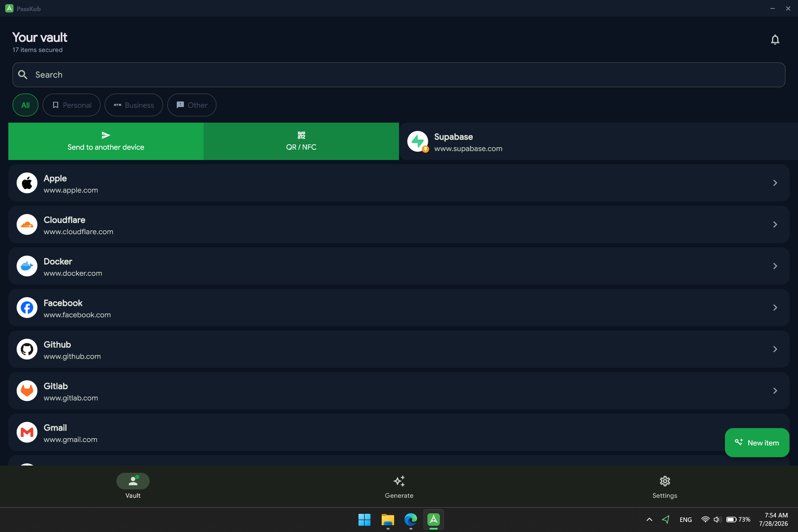Send to another device
The image size is (798, 532).
tap(106, 141)
